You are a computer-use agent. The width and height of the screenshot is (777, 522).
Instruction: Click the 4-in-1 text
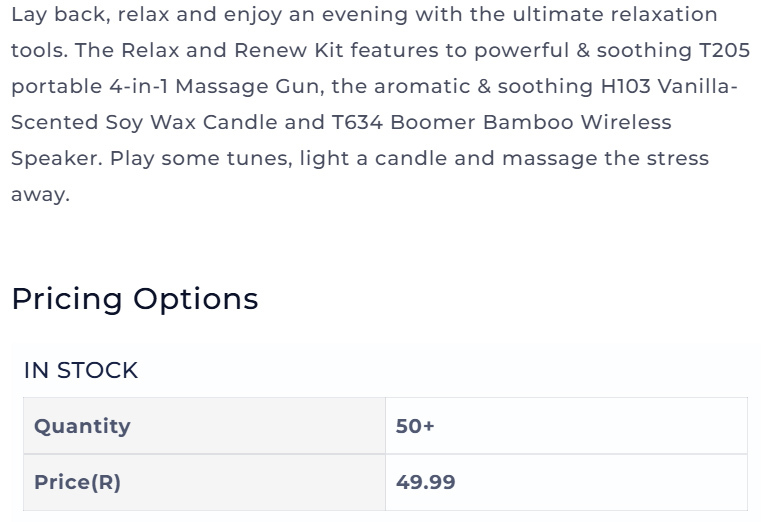(x=139, y=86)
